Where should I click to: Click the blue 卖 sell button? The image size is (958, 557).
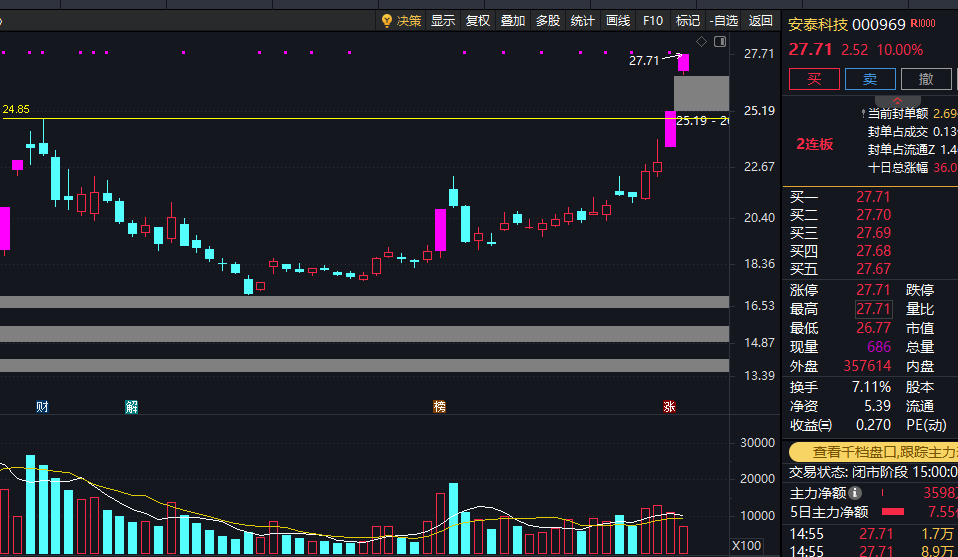pyautogui.click(x=870, y=79)
